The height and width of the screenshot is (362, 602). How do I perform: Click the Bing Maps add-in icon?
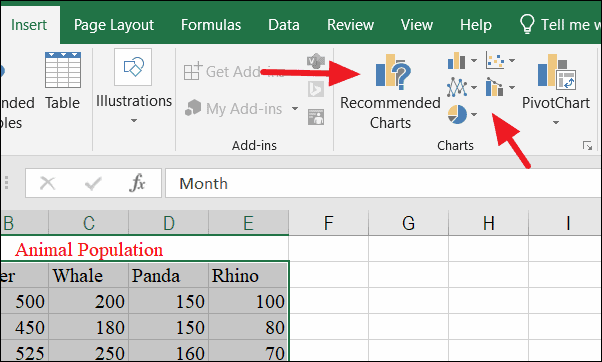point(316,89)
